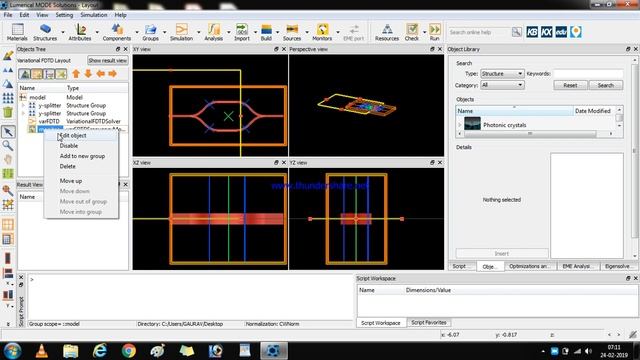Click the orange down arrow in Objects Tree
The height and width of the screenshot is (360, 640).
click(x=88, y=74)
